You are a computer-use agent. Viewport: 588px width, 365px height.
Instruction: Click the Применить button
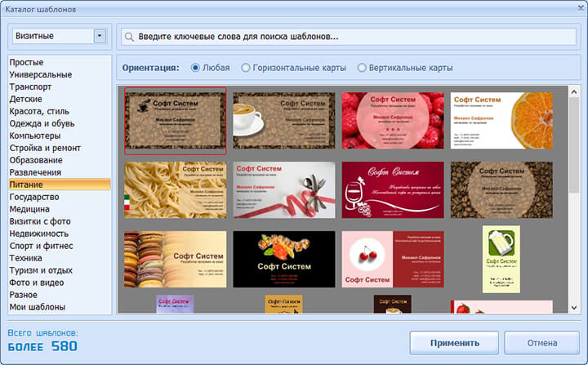click(x=454, y=343)
